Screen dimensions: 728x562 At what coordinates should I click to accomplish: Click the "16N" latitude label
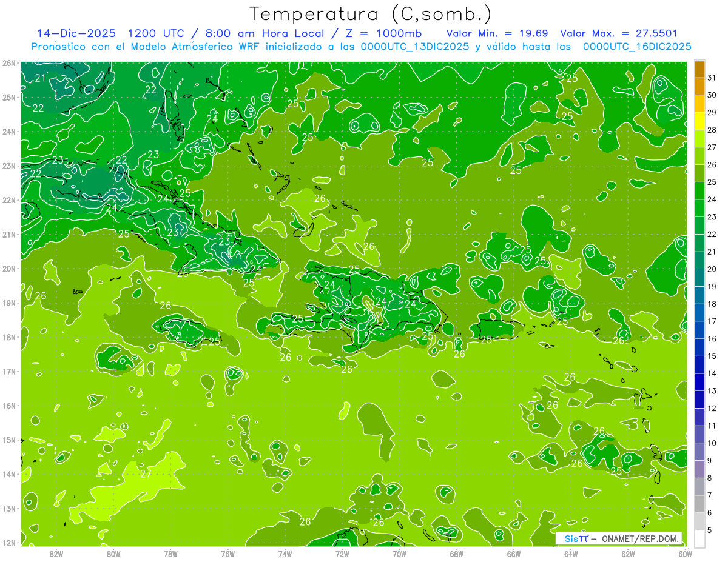coord(8,406)
